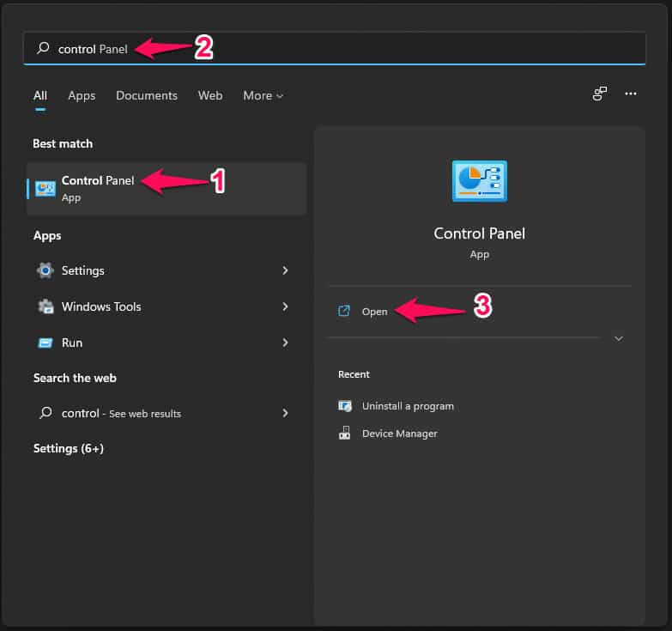Click the Run app icon
The width and height of the screenshot is (672, 631).
45,343
